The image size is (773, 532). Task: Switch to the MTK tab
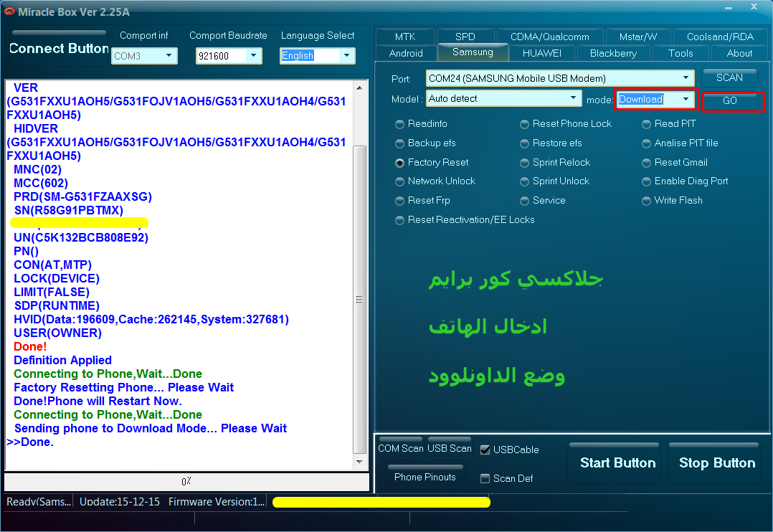(x=404, y=37)
